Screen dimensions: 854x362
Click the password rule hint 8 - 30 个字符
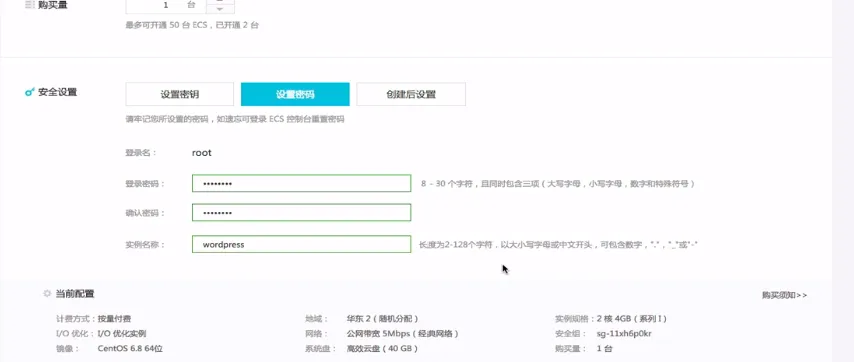tap(447, 184)
